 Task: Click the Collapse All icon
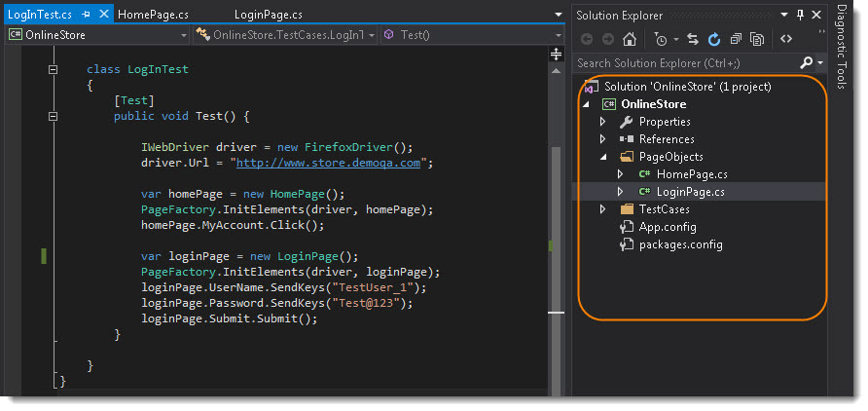tap(736, 40)
